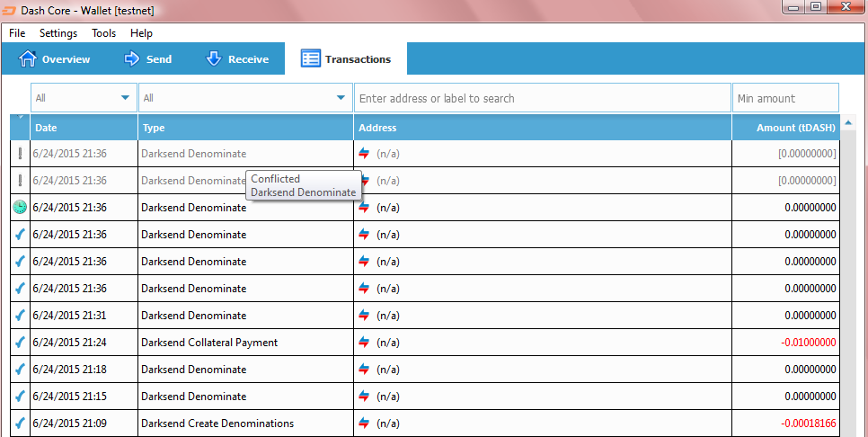Select the Darksend Collateral Payment row text
This screenshot has width=868, height=437.
coord(209,343)
